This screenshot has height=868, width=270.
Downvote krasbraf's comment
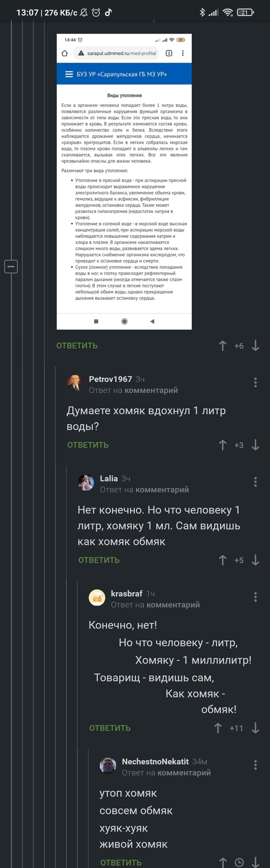pos(255,728)
